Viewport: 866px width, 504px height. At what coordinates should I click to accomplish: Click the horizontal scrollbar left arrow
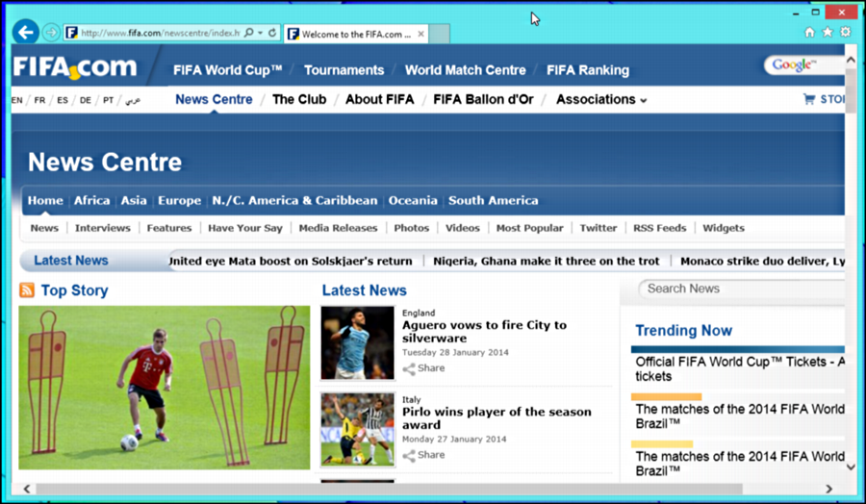coord(27,489)
